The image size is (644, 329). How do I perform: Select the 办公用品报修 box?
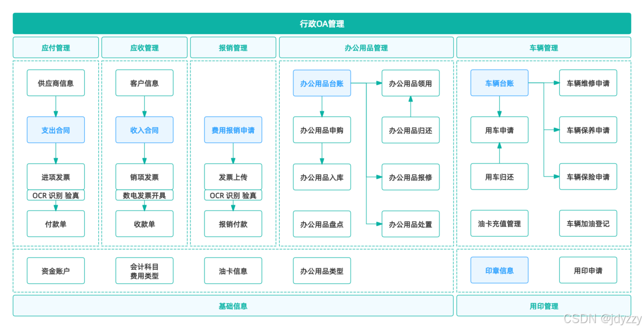point(411,177)
